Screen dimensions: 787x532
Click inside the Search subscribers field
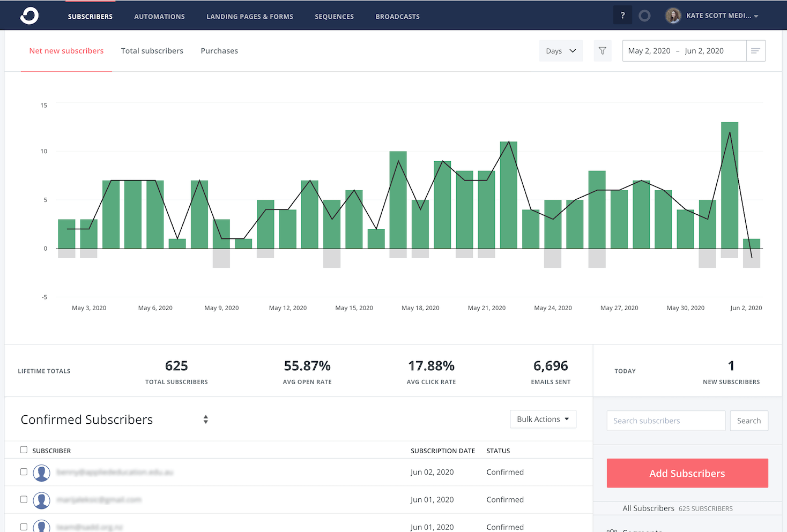click(x=665, y=421)
